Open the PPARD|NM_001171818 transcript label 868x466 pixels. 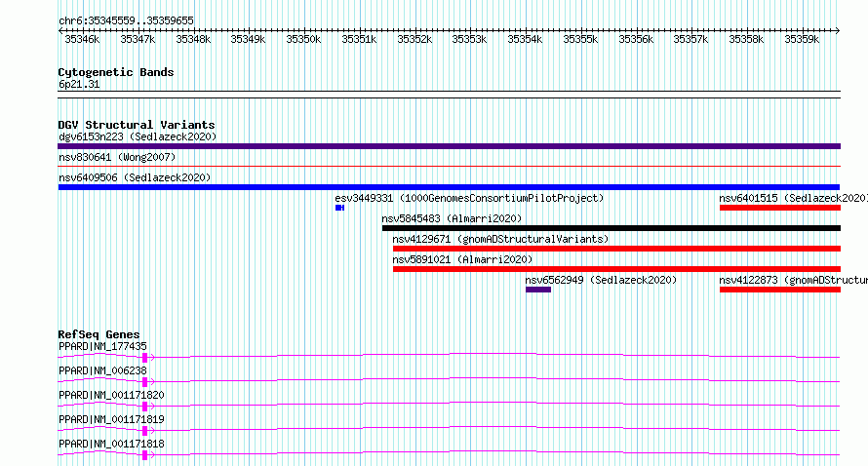111,444
